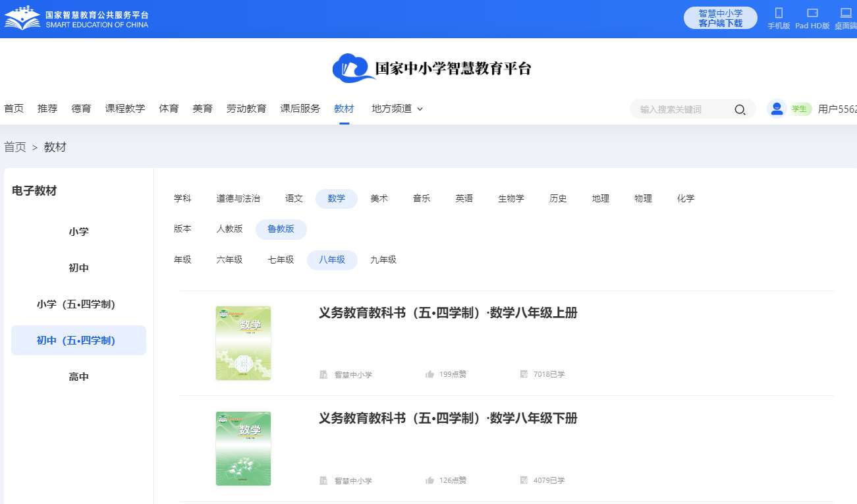Go to 首页 in the navigation bar
The height and width of the screenshot is (504, 857).
tap(14, 109)
